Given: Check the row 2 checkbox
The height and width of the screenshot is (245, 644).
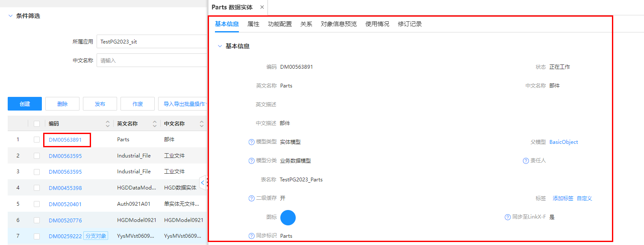Looking at the screenshot, I should pyautogui.click(x=37, y=156).
